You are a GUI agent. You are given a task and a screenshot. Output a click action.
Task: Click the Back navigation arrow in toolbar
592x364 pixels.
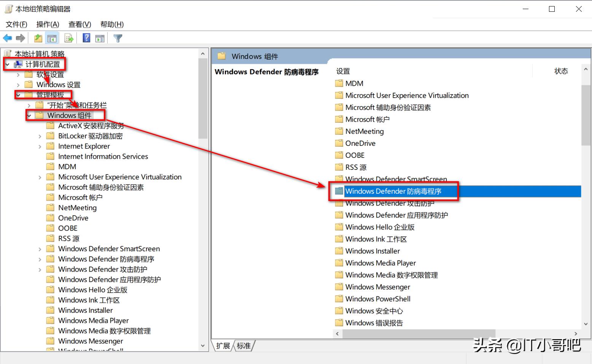click(7, 38)
